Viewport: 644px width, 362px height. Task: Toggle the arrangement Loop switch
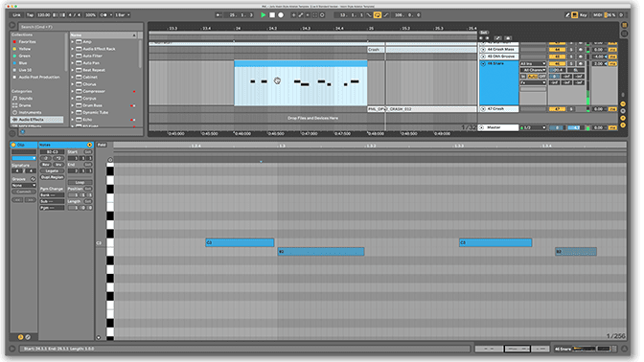[377, 14]
